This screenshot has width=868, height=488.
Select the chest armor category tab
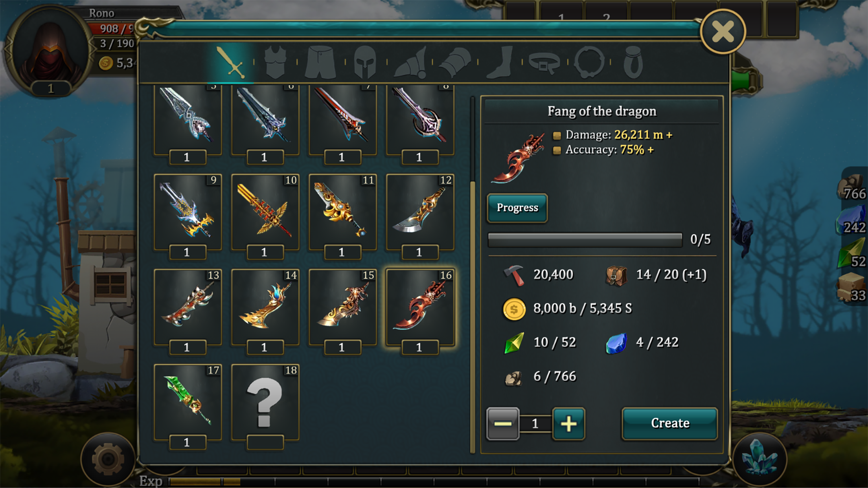pos(275,62)
